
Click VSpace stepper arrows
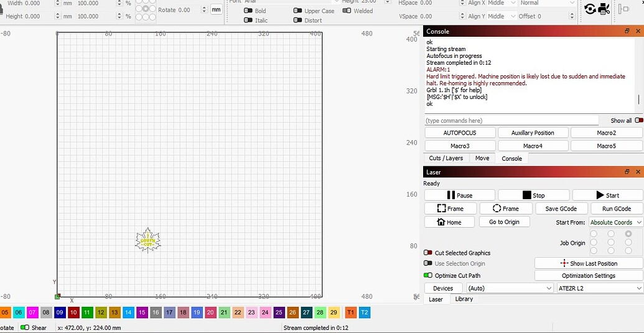click(x=463, y=16)
